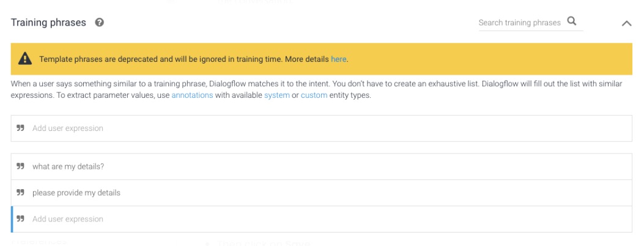Select the 'what are my details?' phrase
This screenshot has width=644, height=246.
coord(68,166)
